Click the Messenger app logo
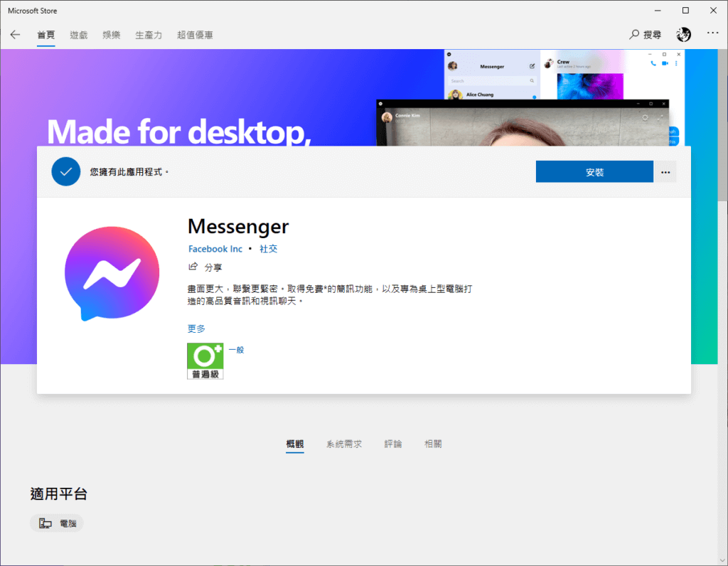This screenshot has width=728, height=566. (112, 274)
